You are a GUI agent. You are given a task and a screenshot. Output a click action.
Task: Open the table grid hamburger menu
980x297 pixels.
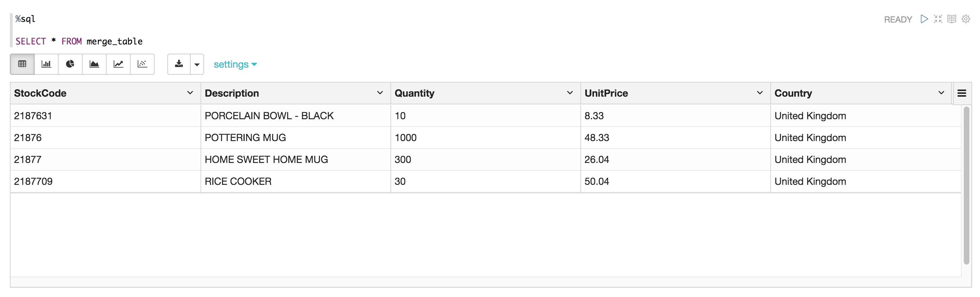[962, 93]
